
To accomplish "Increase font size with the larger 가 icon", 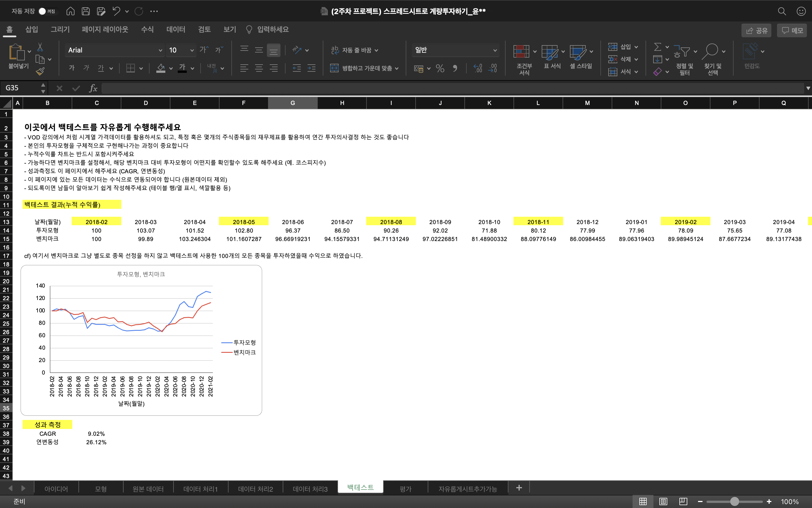I will (x=204, y=50).
